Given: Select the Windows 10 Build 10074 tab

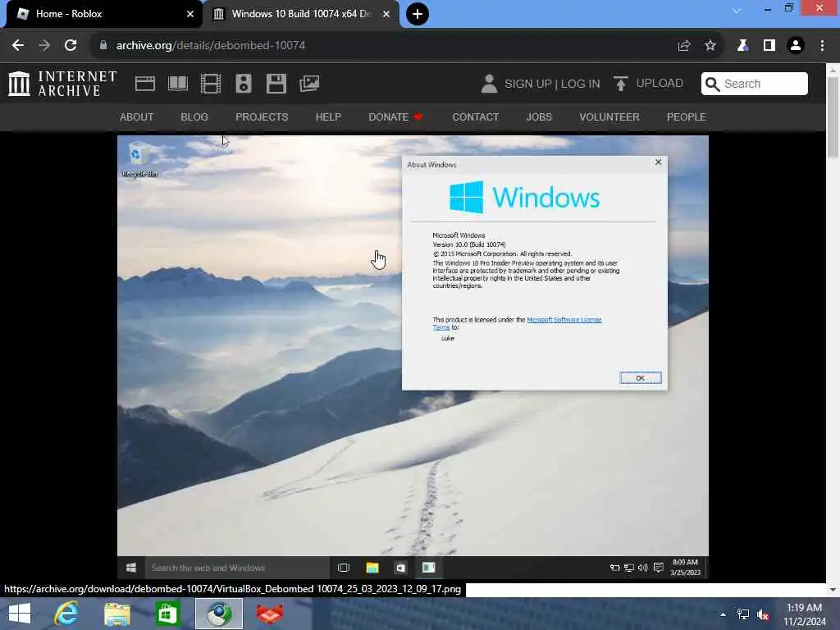Looking at the screenshot, I should pyautogui.click(x=301, y=14).
